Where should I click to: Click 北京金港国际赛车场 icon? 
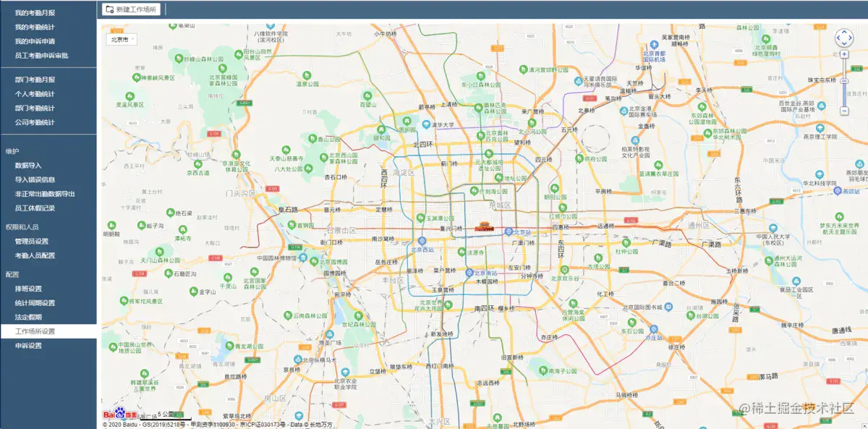pos(623,112)
